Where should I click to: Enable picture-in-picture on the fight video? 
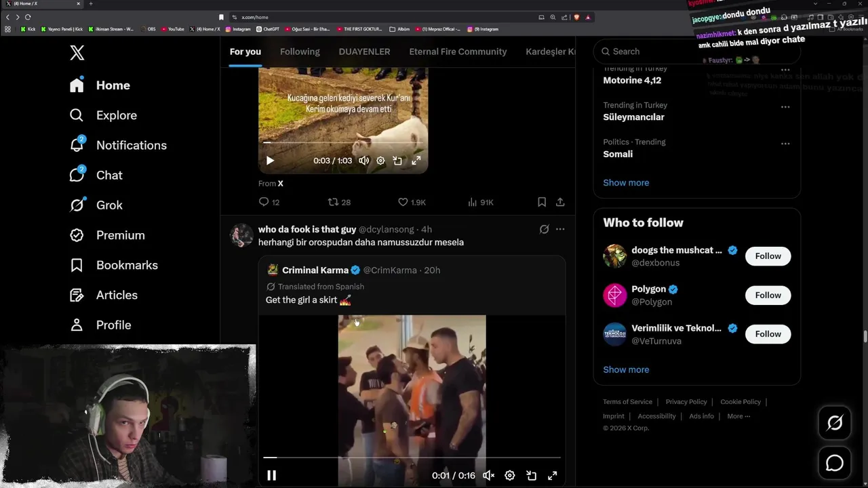tap(532, 476)
